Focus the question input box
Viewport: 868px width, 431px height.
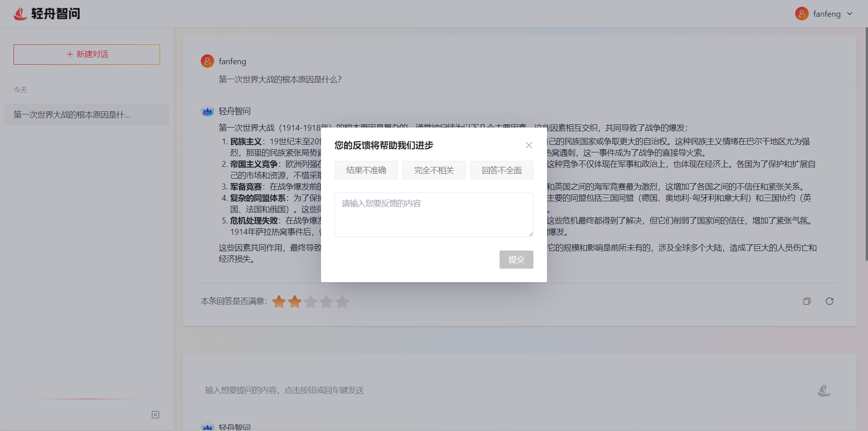tap(506, 390)
